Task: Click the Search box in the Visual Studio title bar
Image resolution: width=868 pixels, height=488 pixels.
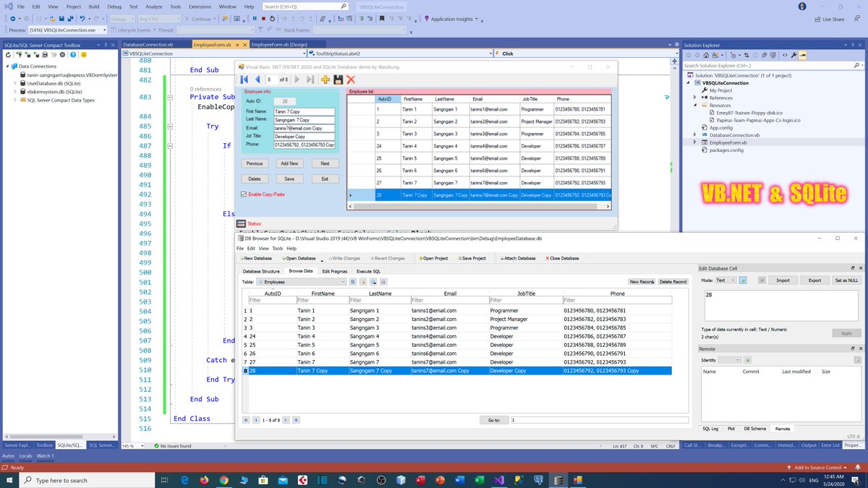Action: (x=304, y=6)
